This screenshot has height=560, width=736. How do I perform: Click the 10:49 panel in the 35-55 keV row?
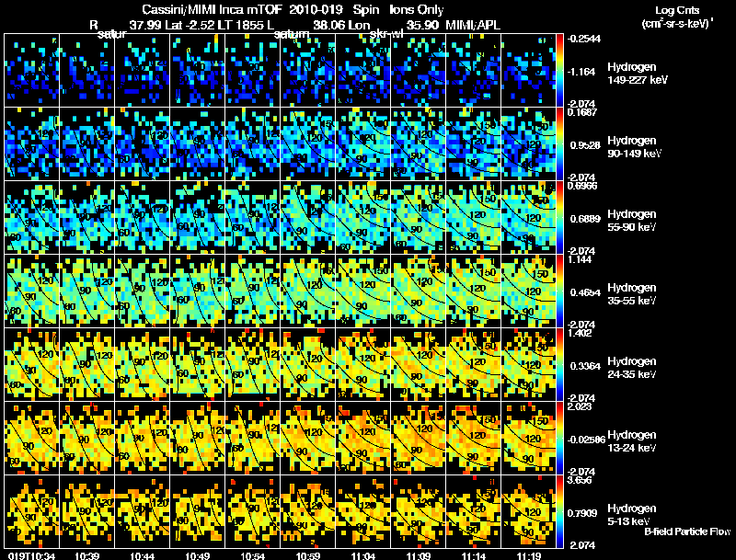pos(198,291)
